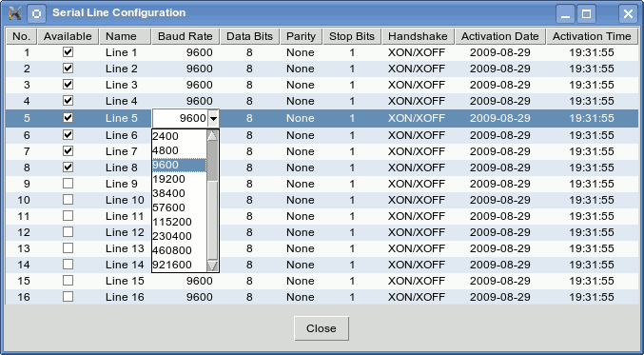The height and width of the screenshot is (355, 644).
Task: Enable Available checkbox for Line 9
Action: pyautogui.click(x=68, y=183)
